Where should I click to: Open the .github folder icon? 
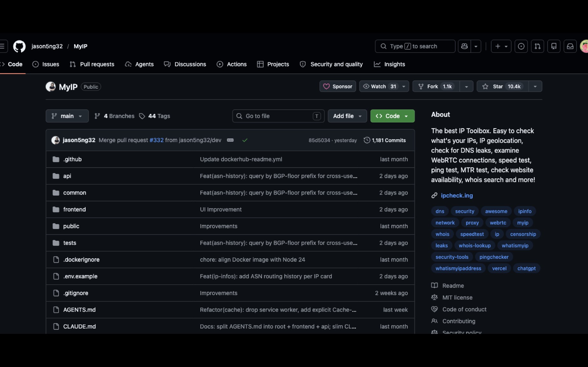(56, 159)
